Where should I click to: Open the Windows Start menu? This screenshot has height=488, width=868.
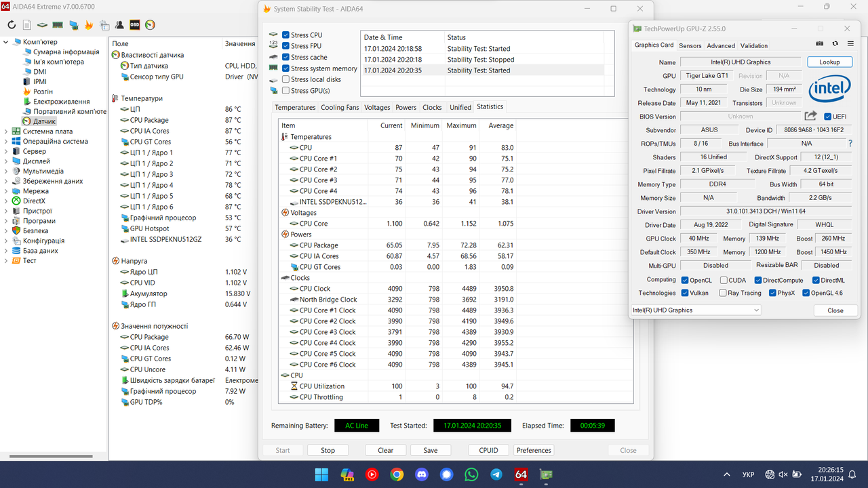click(x=321, y=474)
